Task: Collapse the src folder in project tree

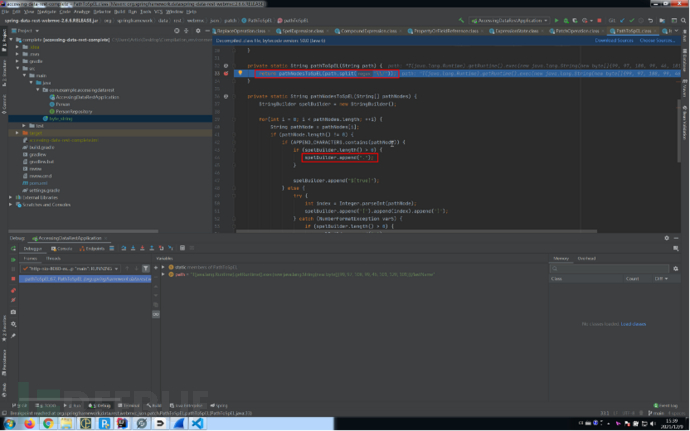Action: pyautogui.click(x=18, y=68)
